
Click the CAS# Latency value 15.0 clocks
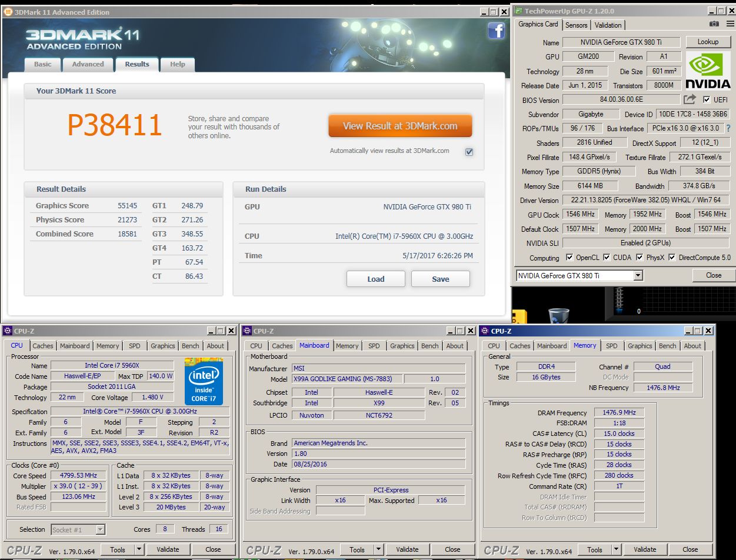[619, 434]
